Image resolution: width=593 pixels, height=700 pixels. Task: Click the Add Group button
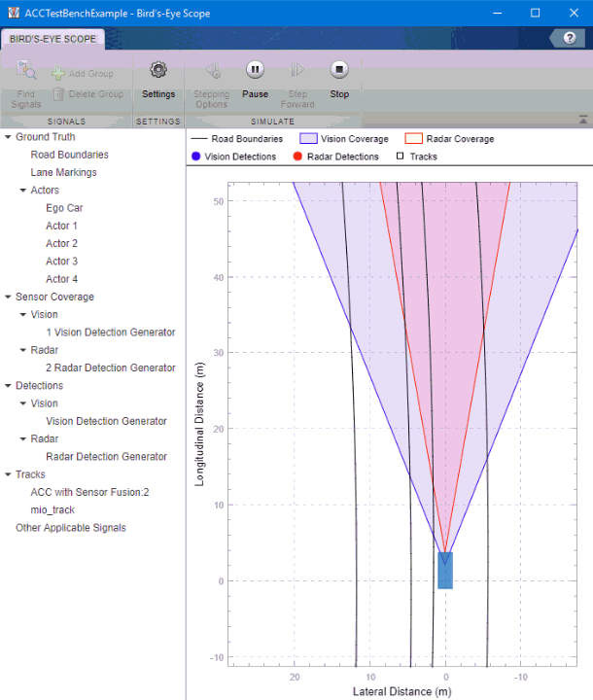83,74
